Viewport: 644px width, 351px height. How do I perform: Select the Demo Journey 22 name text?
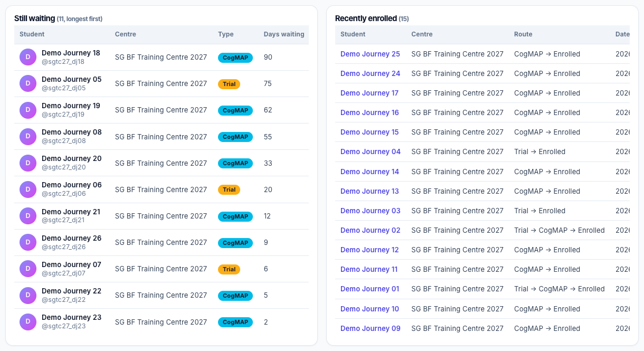coord(71,291)
